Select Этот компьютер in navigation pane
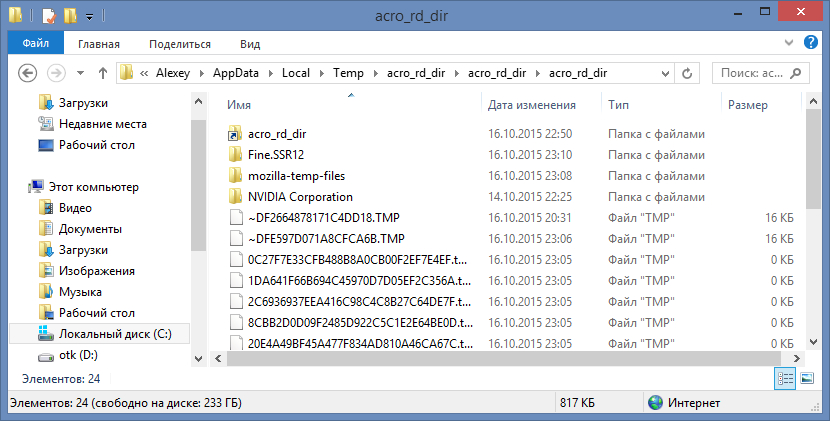Screen dimensions: 830x421 (94, 187)
